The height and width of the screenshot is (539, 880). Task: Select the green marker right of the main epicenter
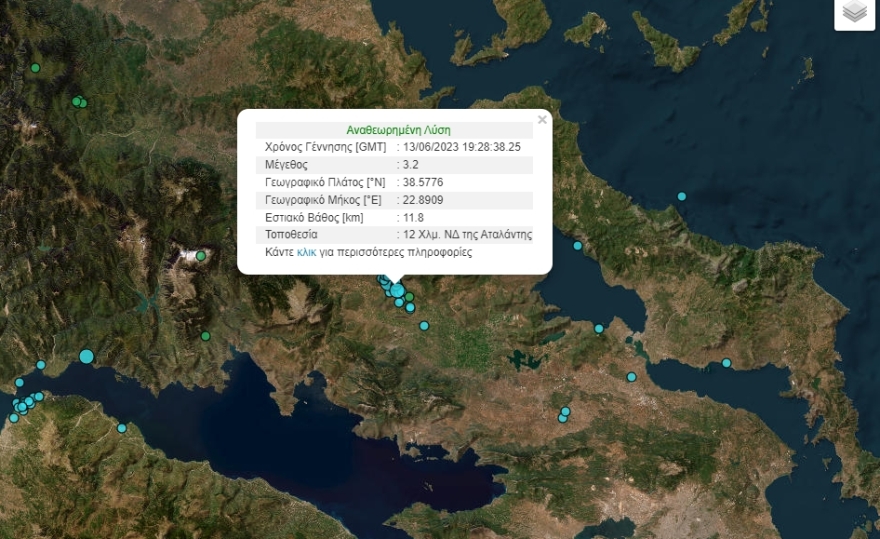point(410,296)
